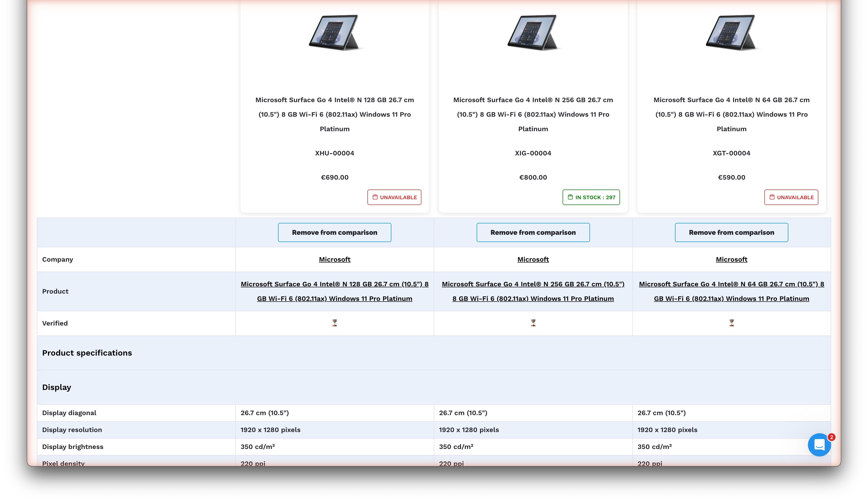Click the Product row label
Screen dimensions: 868x502
(x=55, y=291)
